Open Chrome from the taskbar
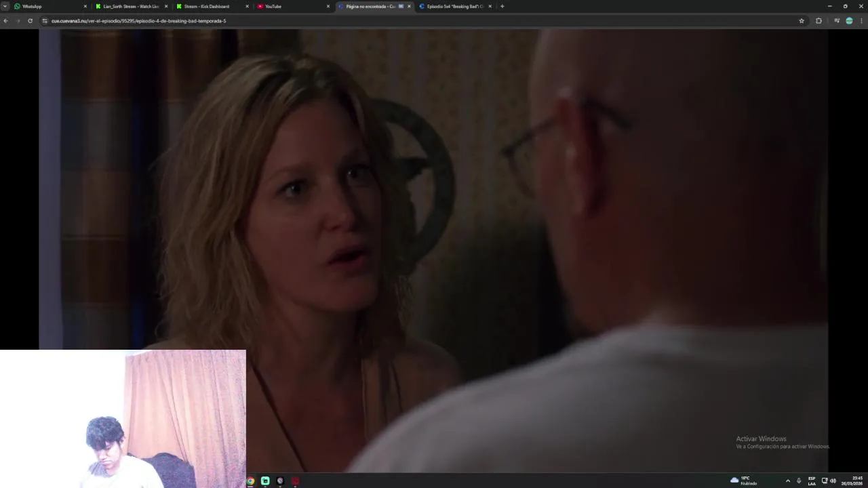Viewport: 868px width, 488px height. click(250, 481)
